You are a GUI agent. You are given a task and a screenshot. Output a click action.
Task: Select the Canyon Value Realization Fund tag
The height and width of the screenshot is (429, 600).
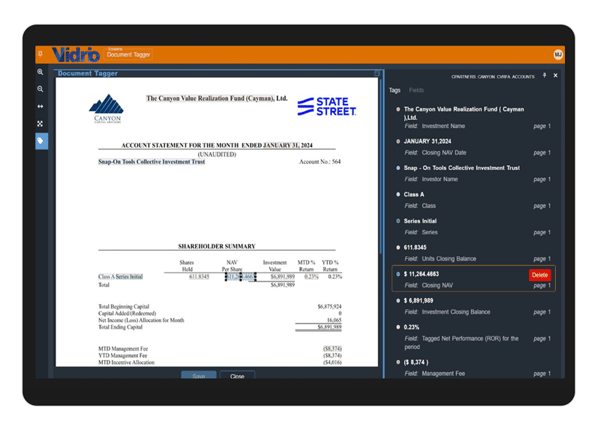(x=474, y=117)
